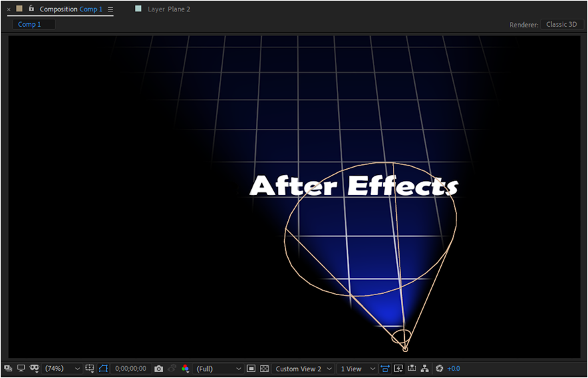Open the Timeline panel icon
The height and width of the screenshot is (378, 588).
[412, 369]
